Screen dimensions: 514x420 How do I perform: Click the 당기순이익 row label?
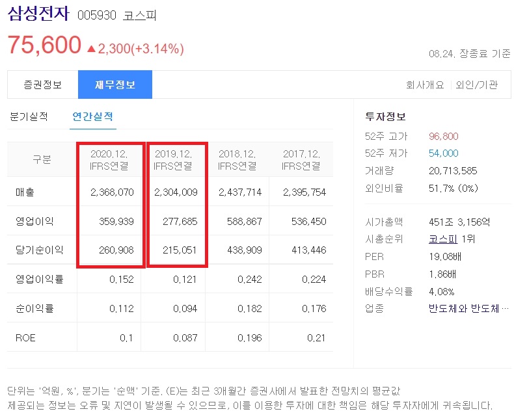[x=39, y=250]
